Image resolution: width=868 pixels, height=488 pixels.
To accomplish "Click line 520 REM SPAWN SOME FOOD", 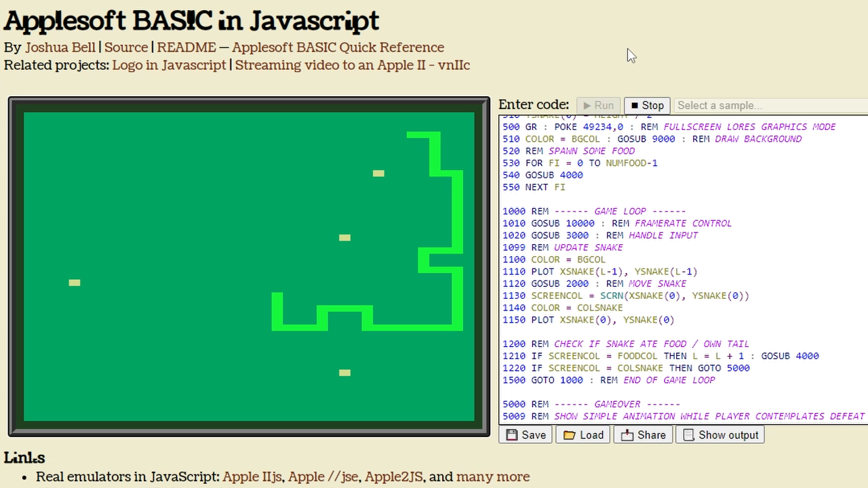I will click(x=569, y=151).
